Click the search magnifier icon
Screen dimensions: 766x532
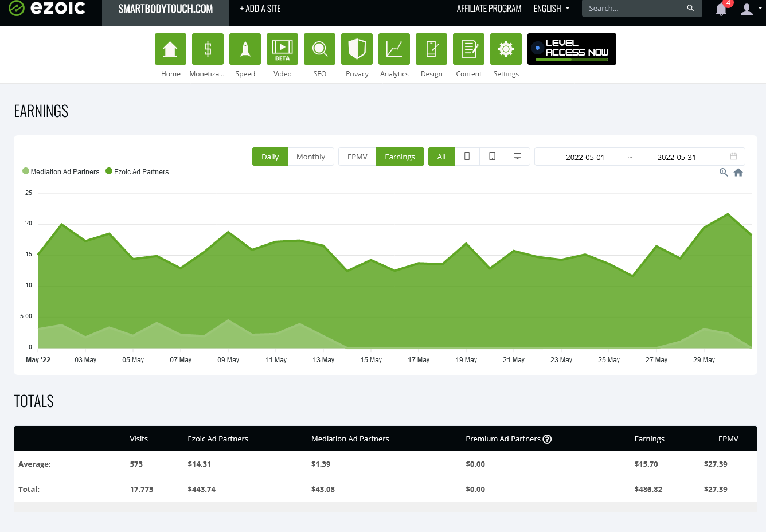[x=690, y=8]
